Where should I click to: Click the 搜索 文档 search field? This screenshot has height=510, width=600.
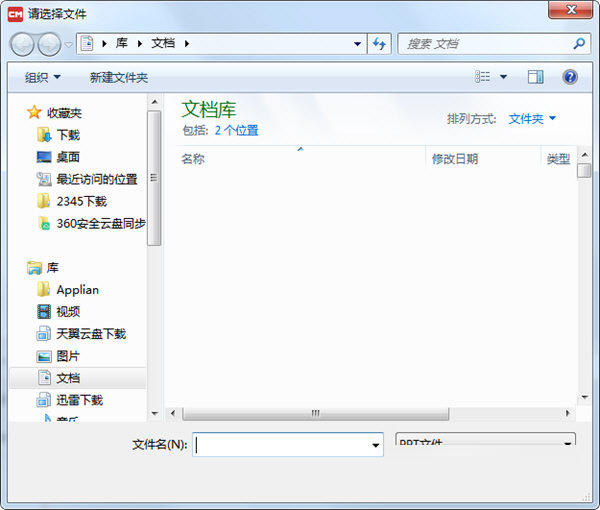(484, 44)
